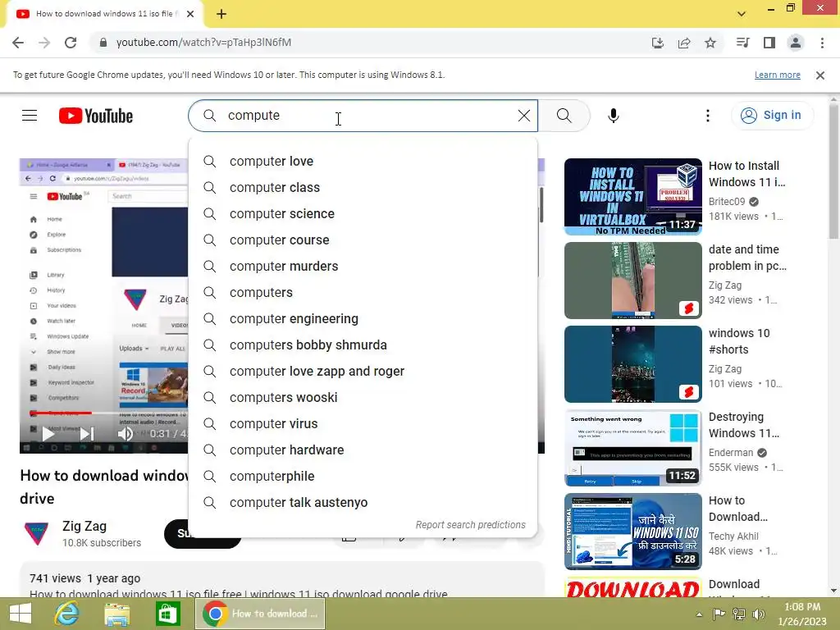The image size is (840, 630).
Task: Open Enderman channel link
Action: (731, 452)
